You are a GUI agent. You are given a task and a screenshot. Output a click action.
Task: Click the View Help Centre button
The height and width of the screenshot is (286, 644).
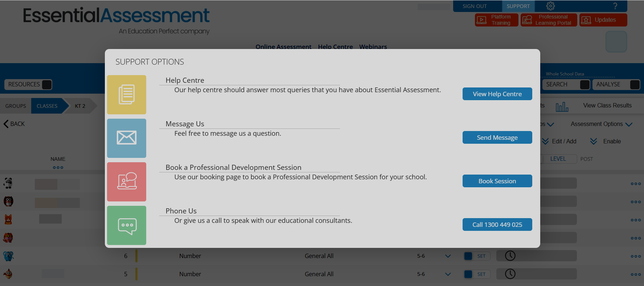497,94
